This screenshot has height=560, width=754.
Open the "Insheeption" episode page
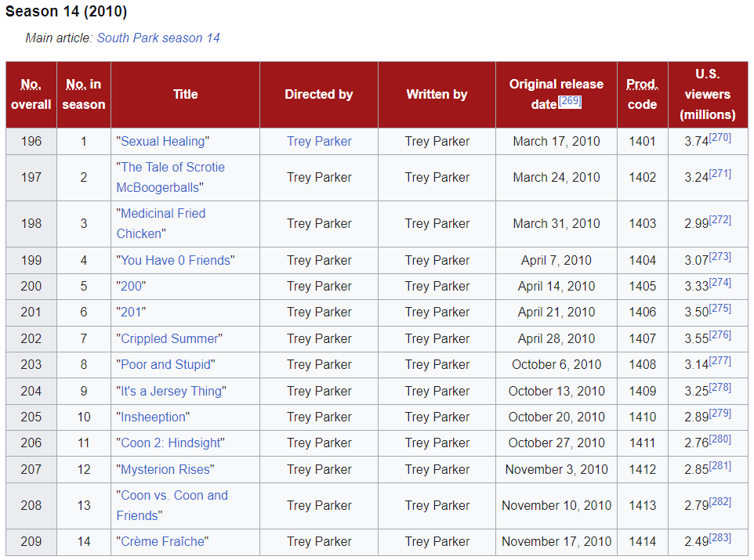(154, 417)
